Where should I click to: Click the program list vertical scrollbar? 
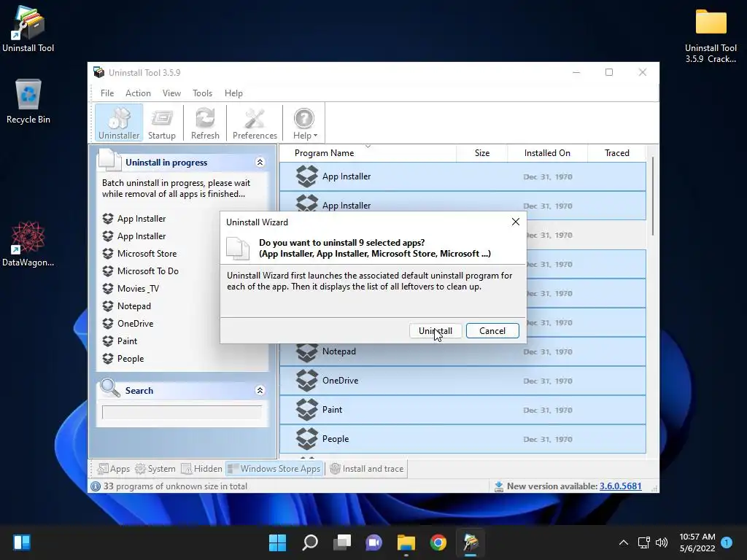click(653, 195)
